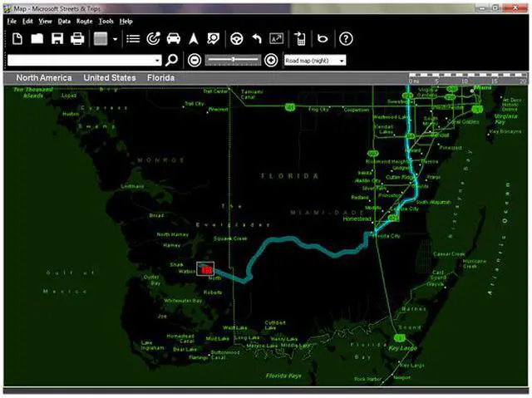Screen dimensions: 532x398
Task: Open the Tools menu
Action: (106, 20)
